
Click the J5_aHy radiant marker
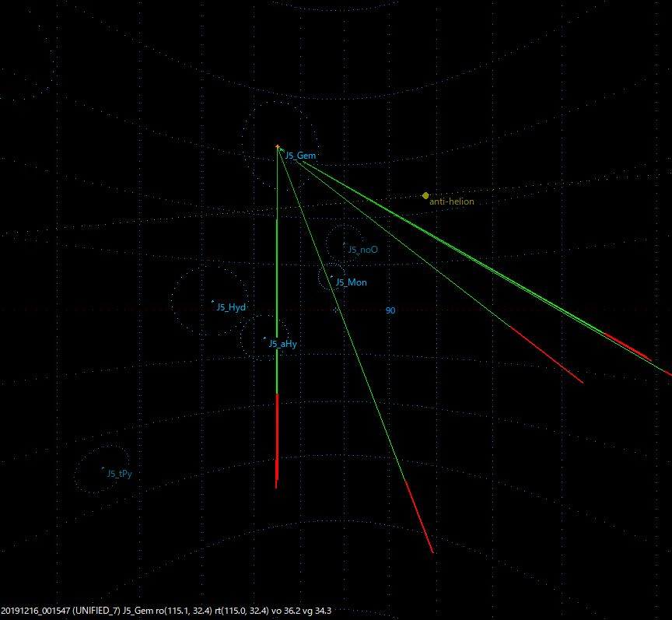coord(265,337)
